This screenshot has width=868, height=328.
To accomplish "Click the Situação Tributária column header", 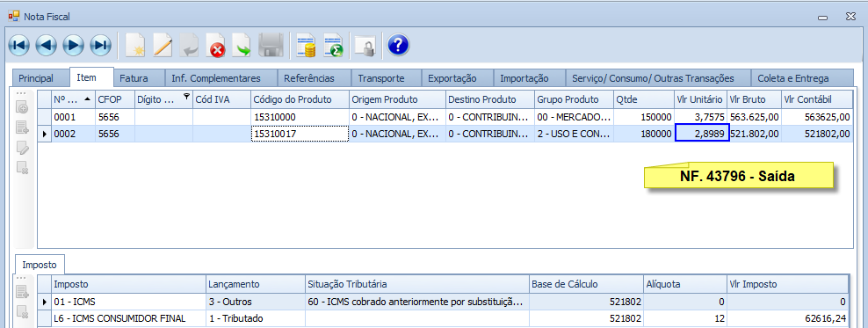I will click(417, 284).
